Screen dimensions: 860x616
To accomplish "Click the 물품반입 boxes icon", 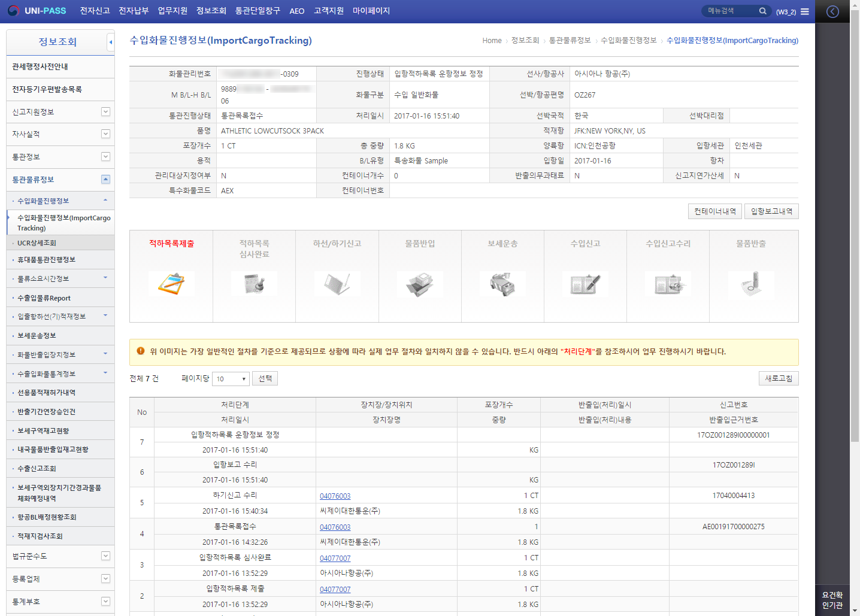I will click(420, 283).
